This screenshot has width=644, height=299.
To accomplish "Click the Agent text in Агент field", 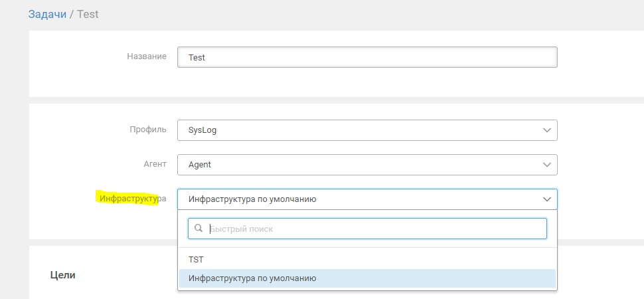I will point(200,165).
